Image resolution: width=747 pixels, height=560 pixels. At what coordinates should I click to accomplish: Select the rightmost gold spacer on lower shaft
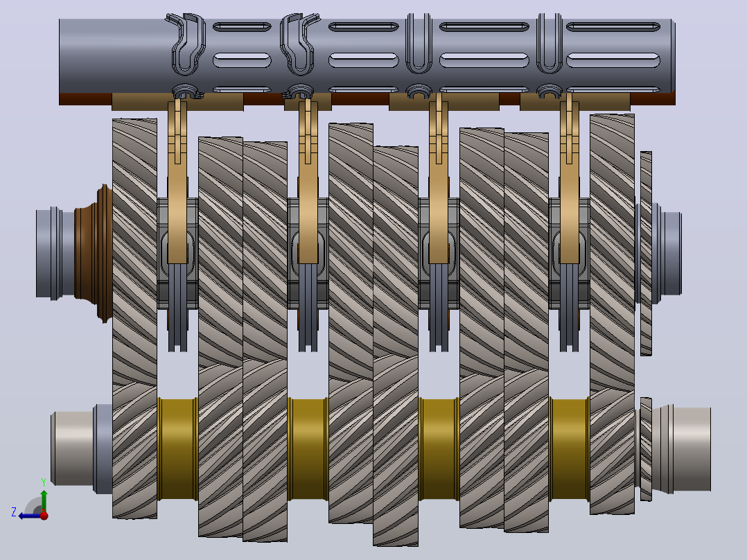point(569,448)
